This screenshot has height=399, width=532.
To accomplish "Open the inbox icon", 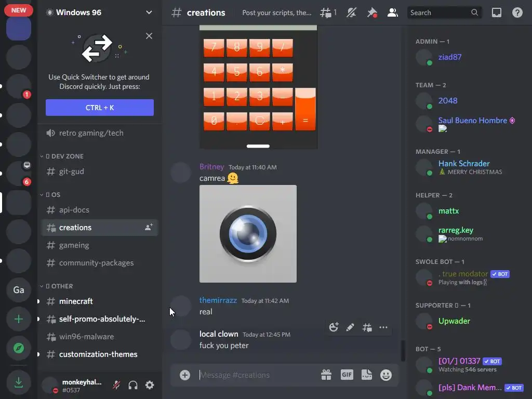I will (496, 12).
